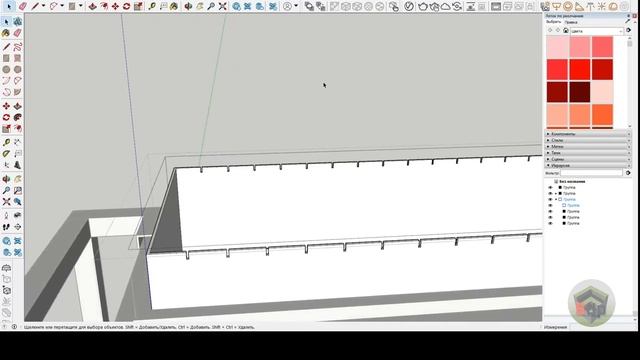Screen dimensions: 640x360
Task: Click the Измерения measurements field
Action: 603,327
